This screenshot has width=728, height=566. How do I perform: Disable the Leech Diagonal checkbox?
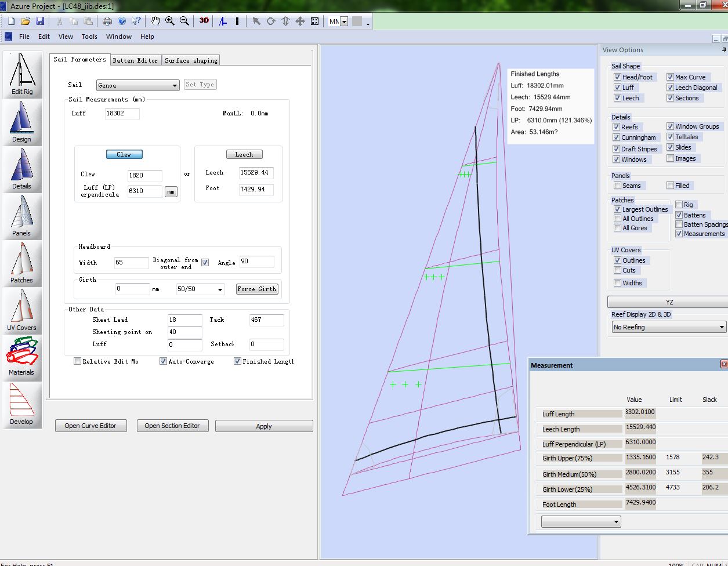pos(670,88)
